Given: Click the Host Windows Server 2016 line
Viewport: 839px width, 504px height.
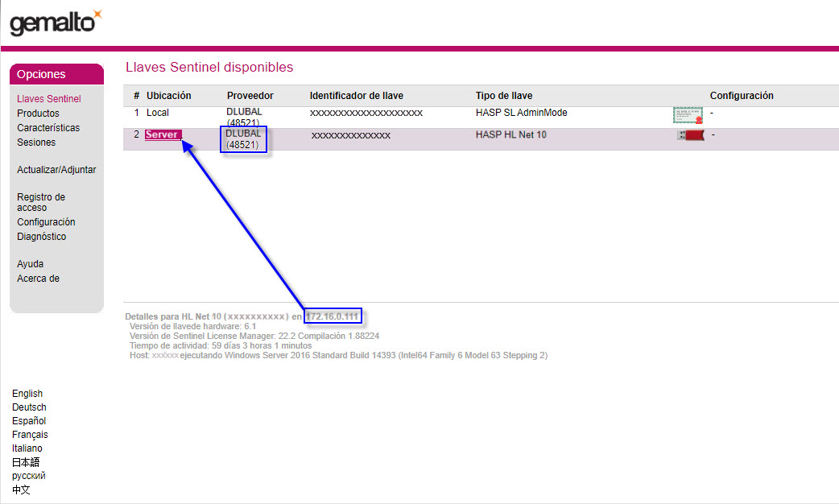Looking at the screenshot, I should (338, 355).
